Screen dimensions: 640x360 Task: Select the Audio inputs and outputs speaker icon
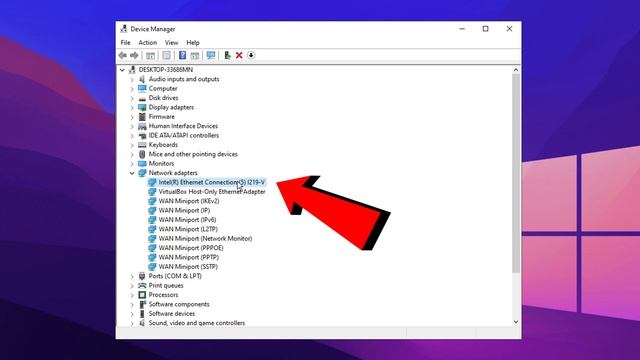tap(142, 79)
